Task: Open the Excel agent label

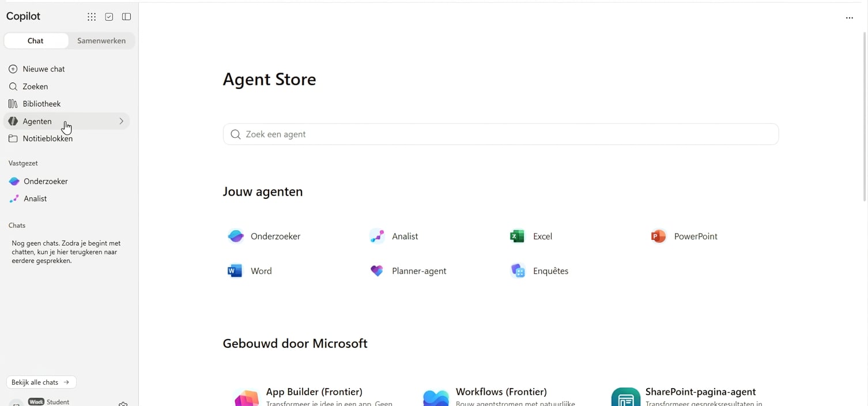Action: click(x=543, y=236)
